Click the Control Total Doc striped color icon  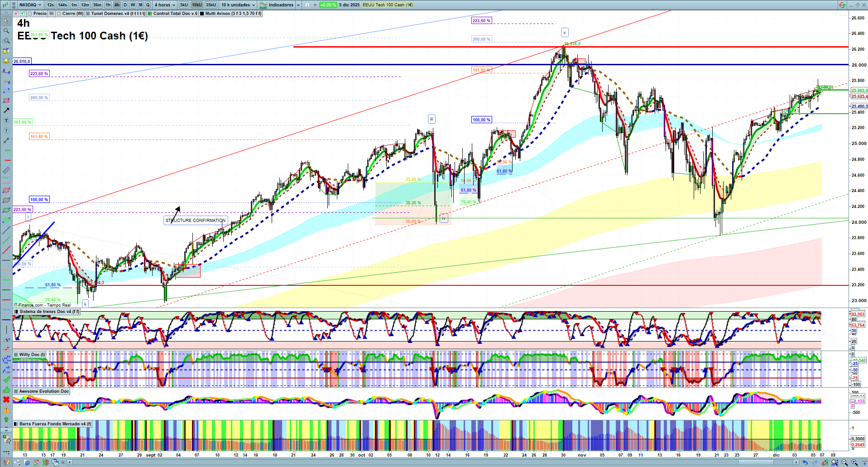point(150,14)
